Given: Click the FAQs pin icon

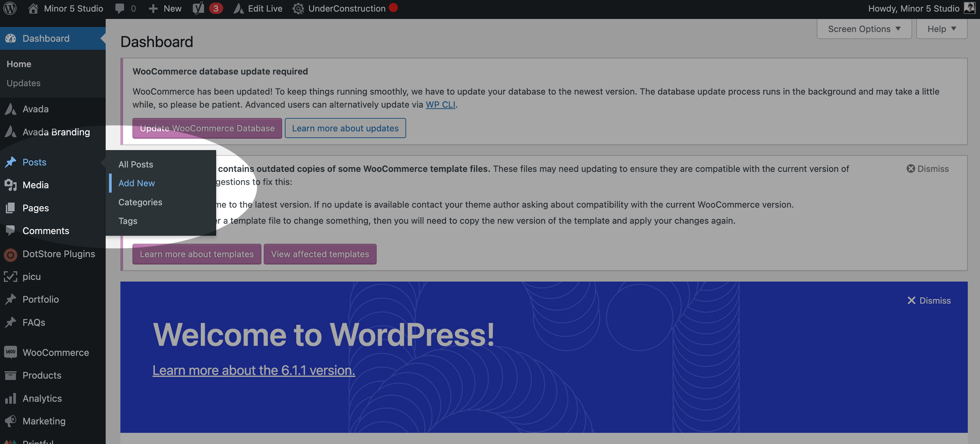Looking at the screenshot, I should pos(11,322).
